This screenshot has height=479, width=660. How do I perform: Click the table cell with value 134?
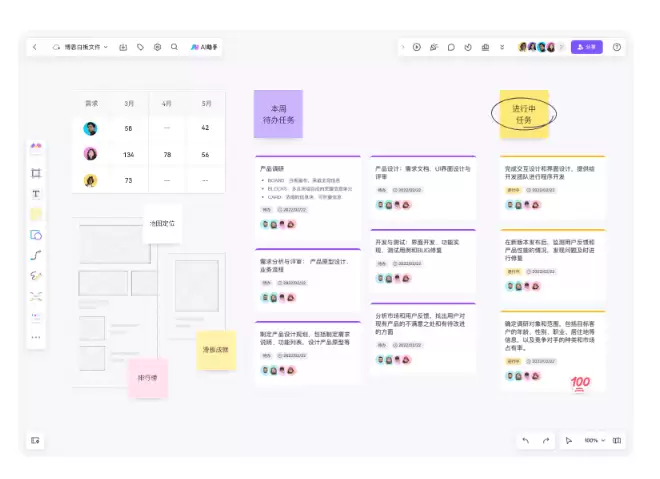tap(128, 155)
